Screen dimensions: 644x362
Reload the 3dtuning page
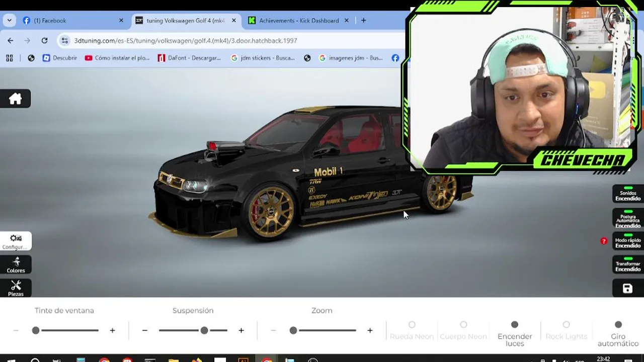pyautogui.click(x=44, y=40)
